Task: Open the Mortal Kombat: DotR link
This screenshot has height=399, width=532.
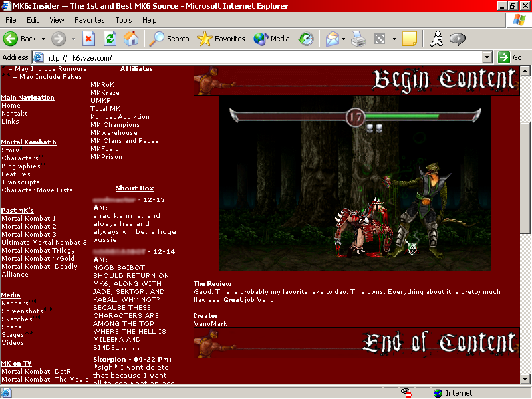Action: 37,371
